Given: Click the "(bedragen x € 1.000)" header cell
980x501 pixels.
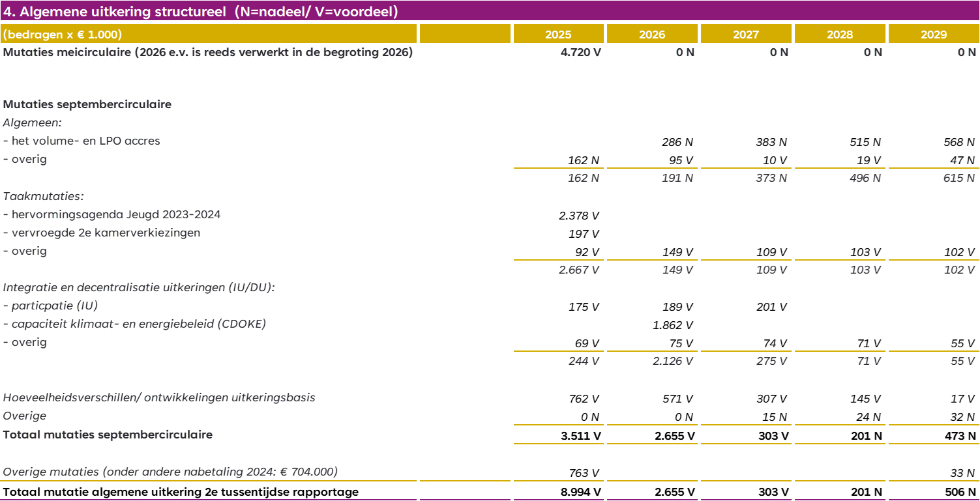Looking at the screenshot, I should [x=63, y=35].
